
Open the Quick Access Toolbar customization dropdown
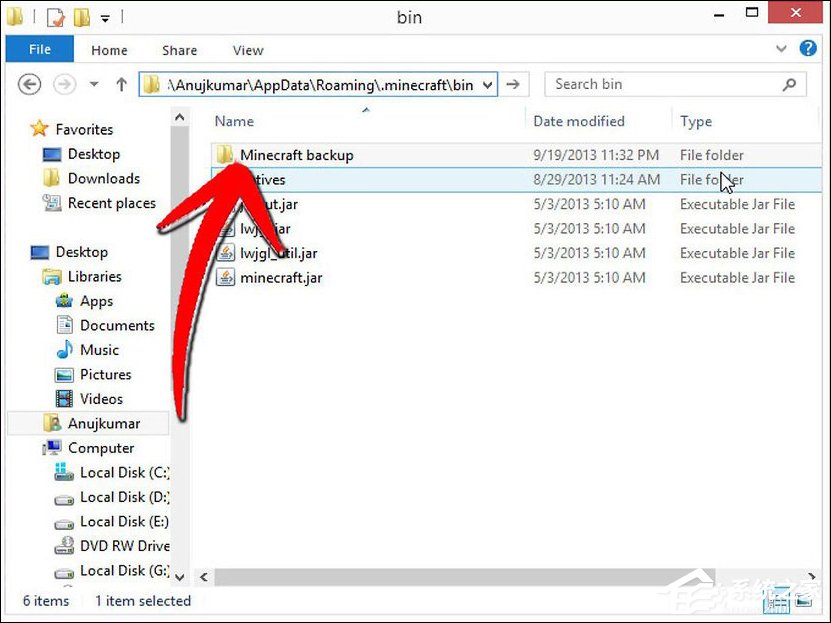point(105,17)
